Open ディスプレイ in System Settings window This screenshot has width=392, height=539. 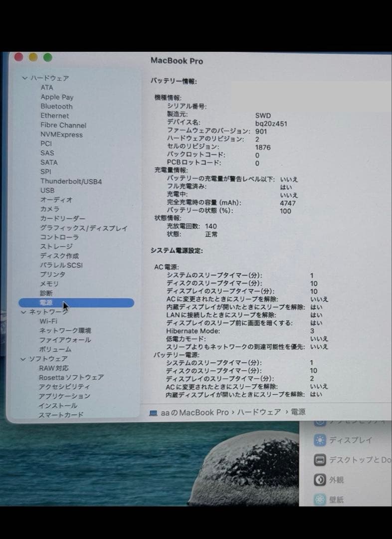(x=351, y=440)
